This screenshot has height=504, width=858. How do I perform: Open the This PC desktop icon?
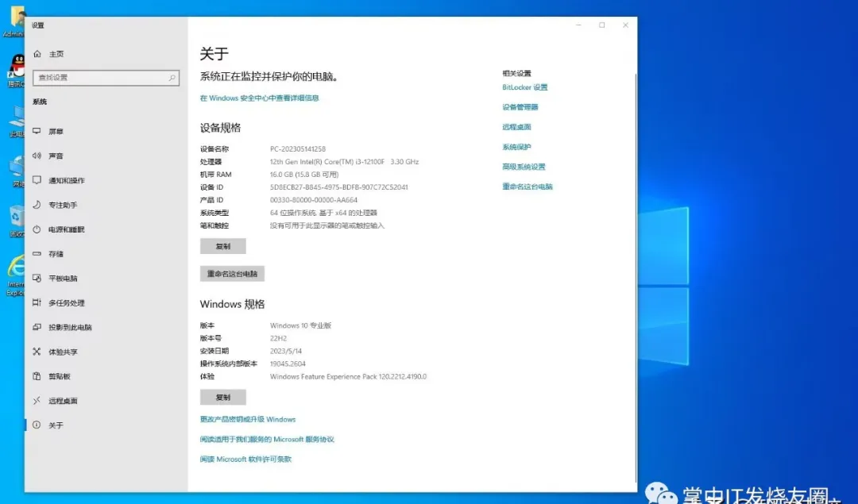click(17, 121)
